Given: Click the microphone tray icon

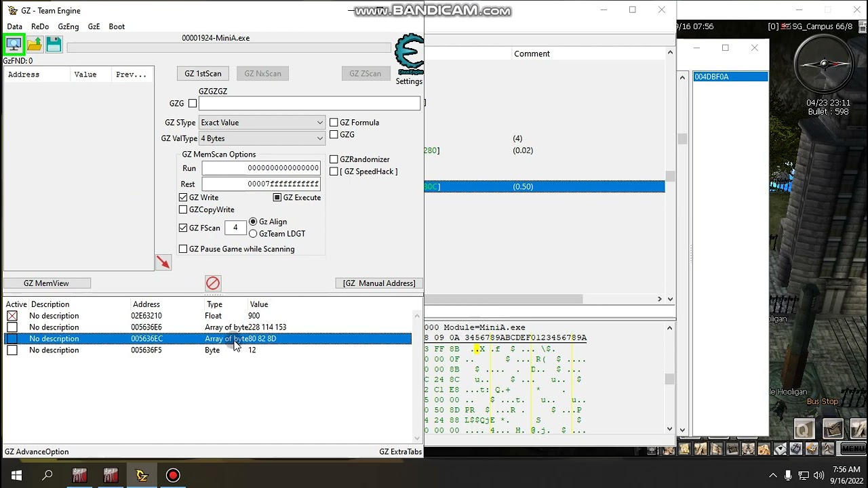Looking at the screenshot, I should [x=788, y=476].
